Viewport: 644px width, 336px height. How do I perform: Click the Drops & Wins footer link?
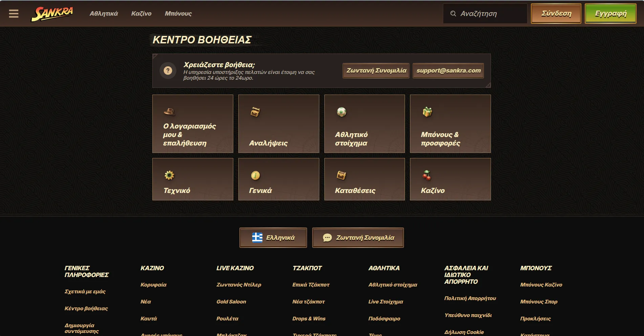pos(309,319)
